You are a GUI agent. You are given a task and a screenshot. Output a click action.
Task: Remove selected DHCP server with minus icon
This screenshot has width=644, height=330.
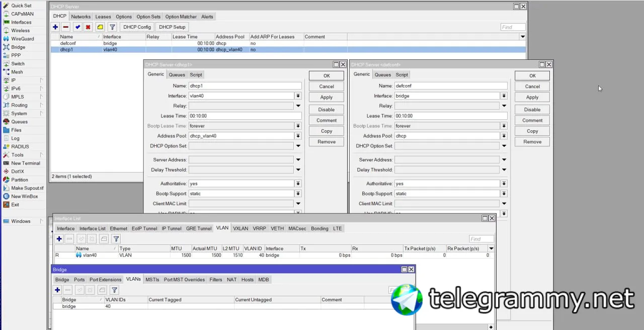tap(65, 27)
